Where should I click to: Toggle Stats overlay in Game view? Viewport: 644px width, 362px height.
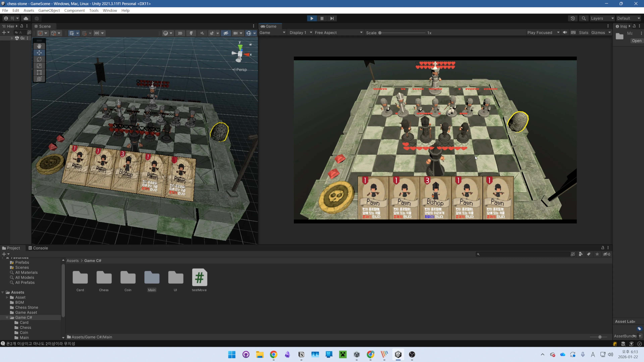(x=583, y=33)
